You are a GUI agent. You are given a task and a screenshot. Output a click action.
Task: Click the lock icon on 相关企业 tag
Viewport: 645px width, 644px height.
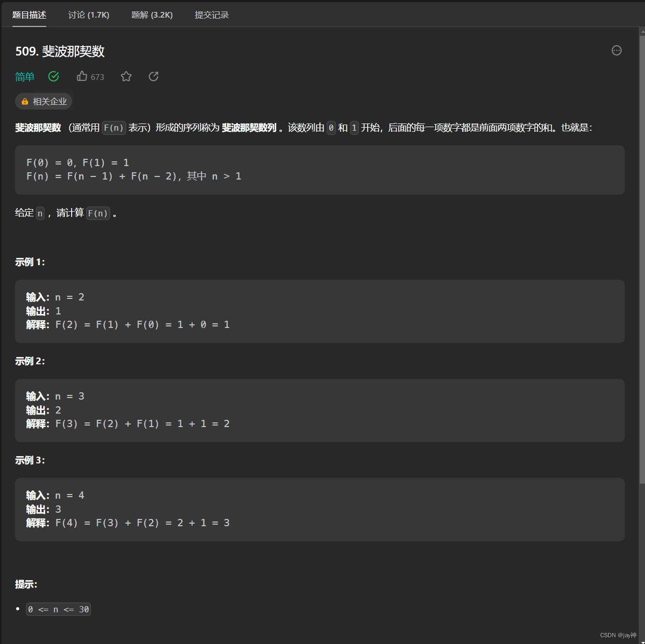[x=24, y=101]
